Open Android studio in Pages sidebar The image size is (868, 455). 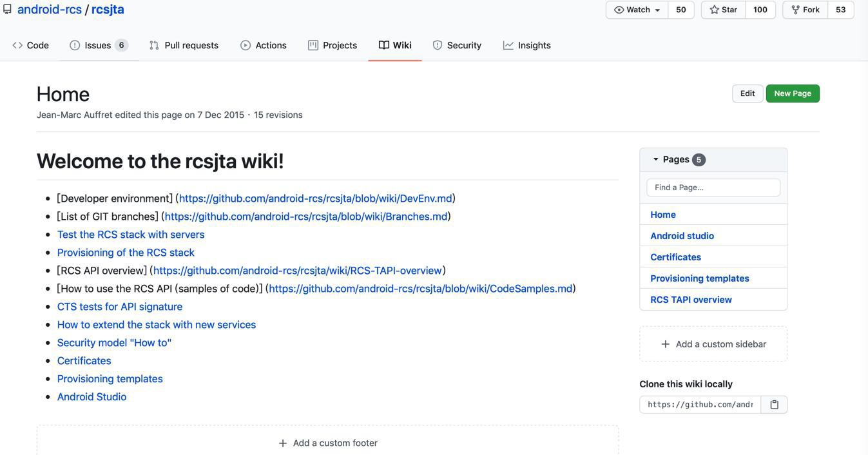682,236
